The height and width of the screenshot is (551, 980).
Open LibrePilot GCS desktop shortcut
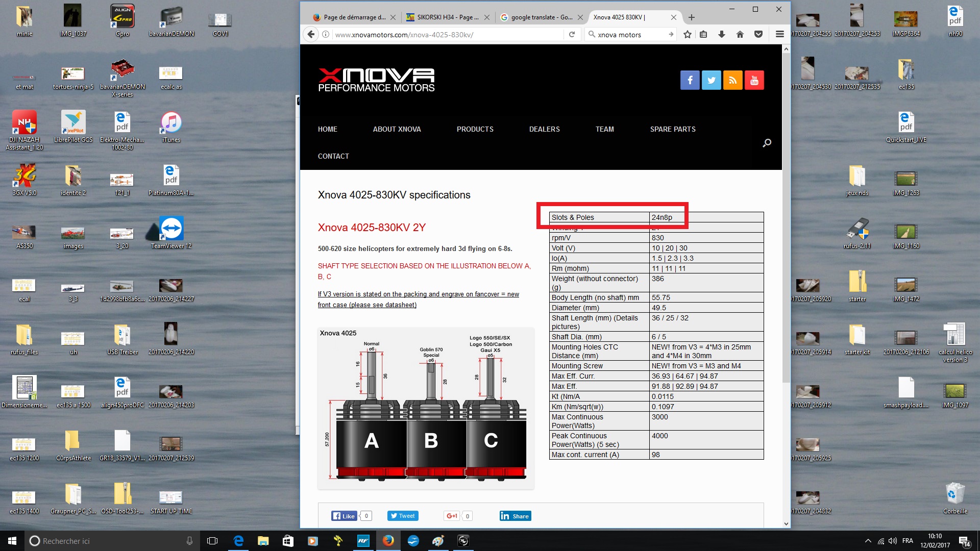click(73, 127)
